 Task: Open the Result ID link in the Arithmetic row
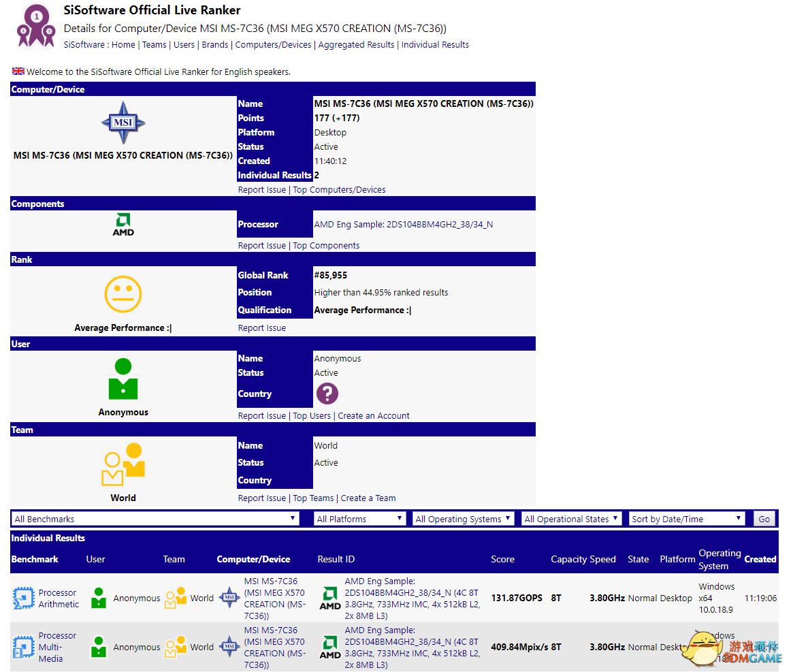(412, 598)
